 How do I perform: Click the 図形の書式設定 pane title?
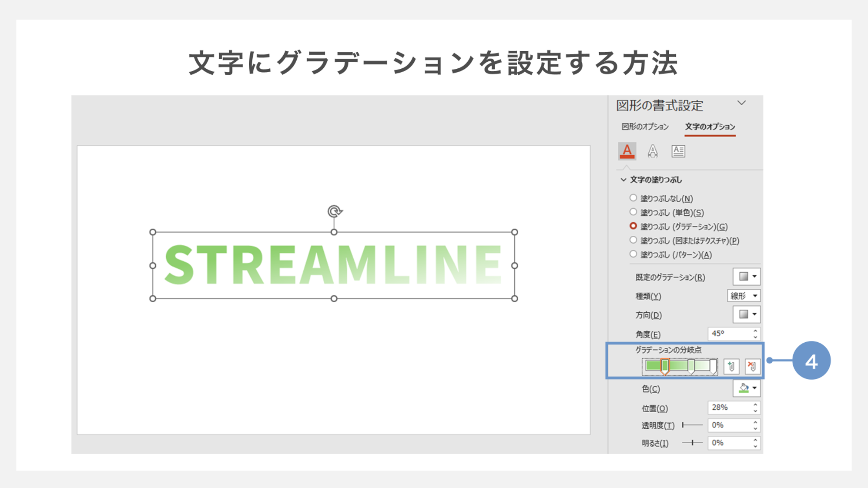coord(660,105)
